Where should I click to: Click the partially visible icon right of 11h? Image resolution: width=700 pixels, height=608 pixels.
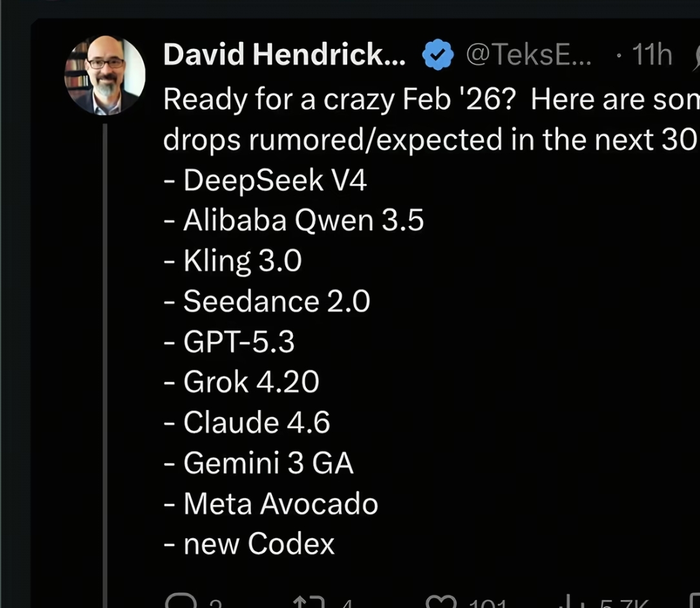[695, 58]
